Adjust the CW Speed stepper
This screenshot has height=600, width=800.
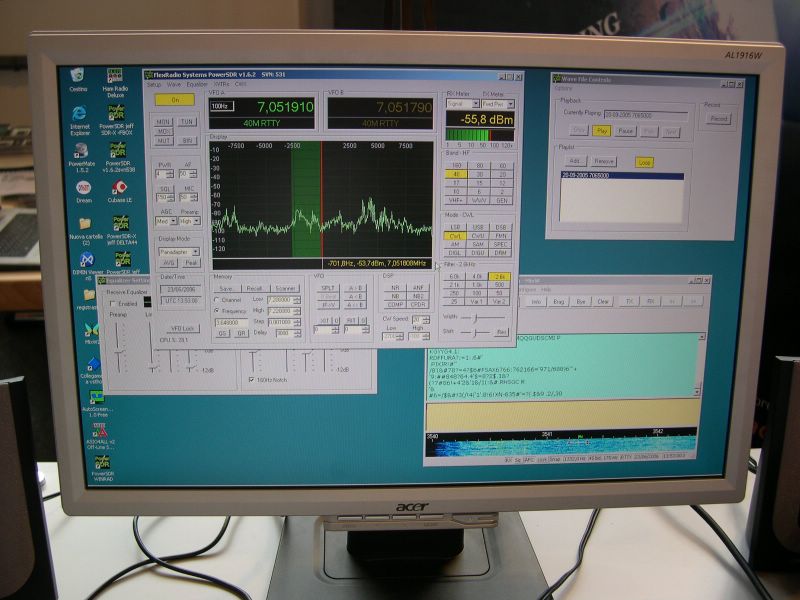click(421, 319)
